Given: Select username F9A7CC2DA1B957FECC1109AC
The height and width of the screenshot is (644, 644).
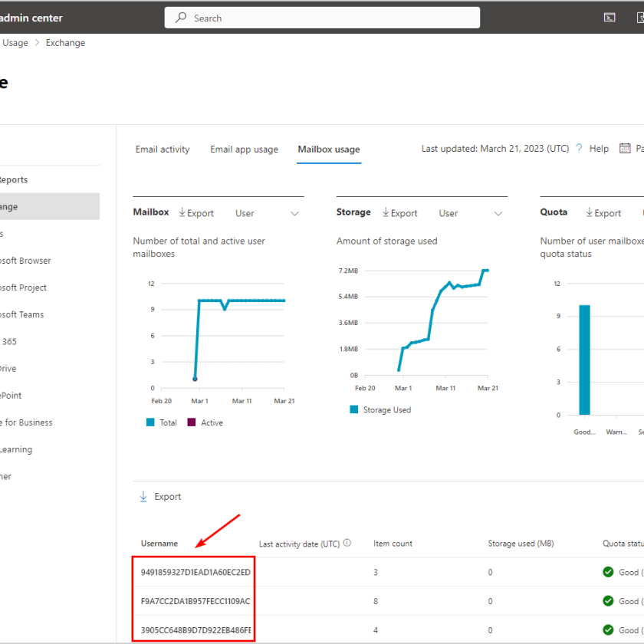Looking at the screenshot, I should tap(195, 601).
